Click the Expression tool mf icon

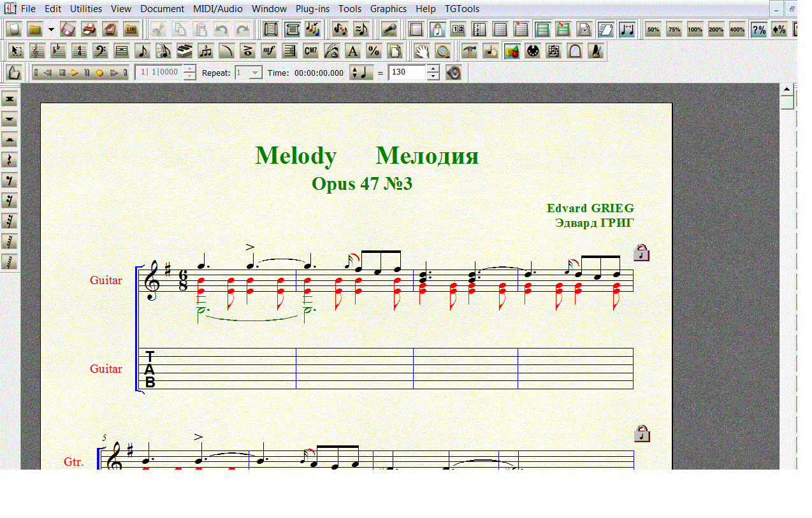pyautogui.click(x=268, y=52)
